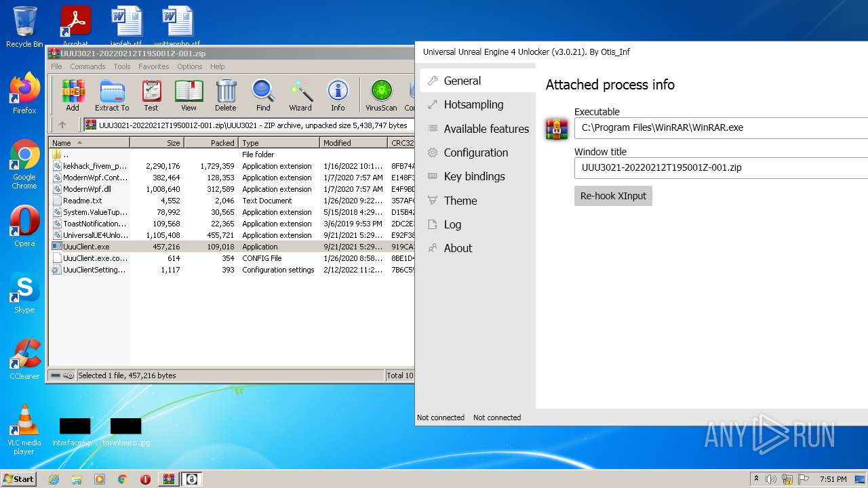Click the Action Center flag tray icon
The height and width of the screenshot is (488, 868).
804,479
